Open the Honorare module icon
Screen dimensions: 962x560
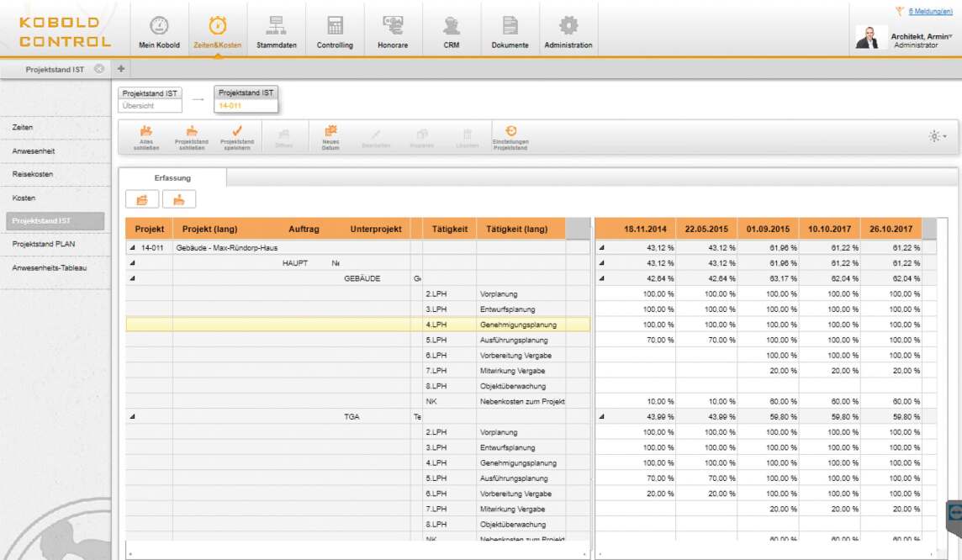coord(393,26)
